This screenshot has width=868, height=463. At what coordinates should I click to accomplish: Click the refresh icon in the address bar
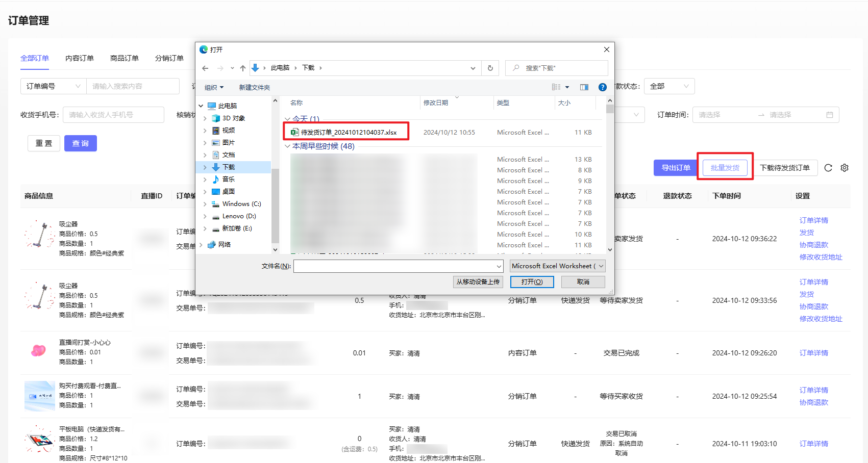(490, 68)
